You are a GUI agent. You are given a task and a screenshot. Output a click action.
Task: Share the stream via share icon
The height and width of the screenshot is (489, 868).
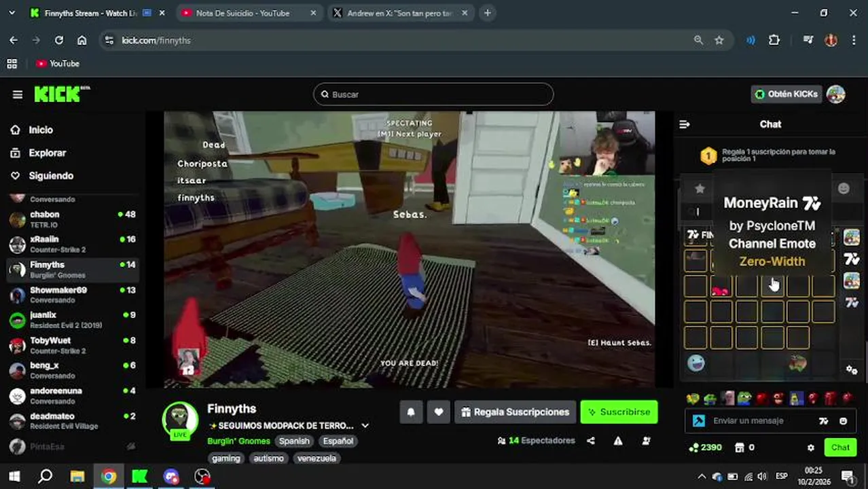click(591, 441)
